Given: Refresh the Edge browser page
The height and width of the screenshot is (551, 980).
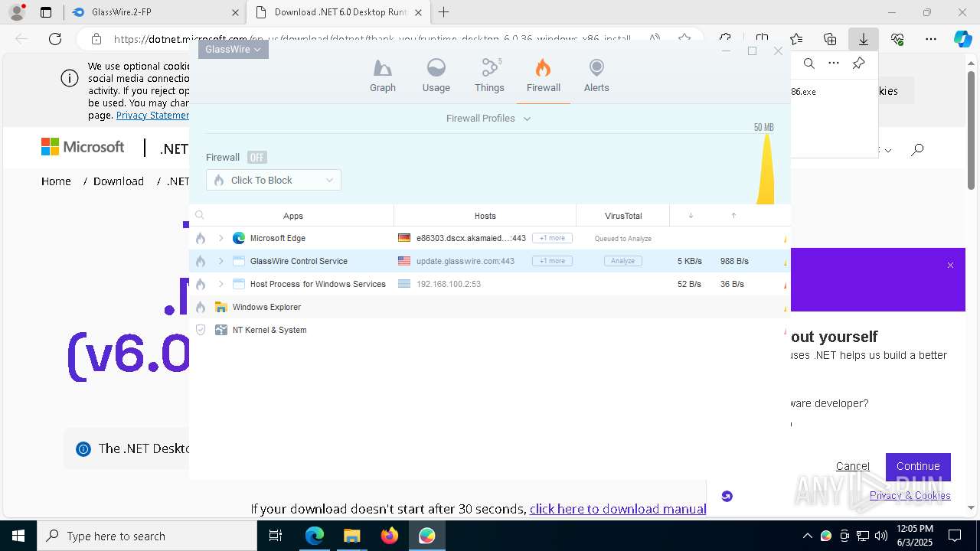Looking at the screenshot, I should 55,39.
